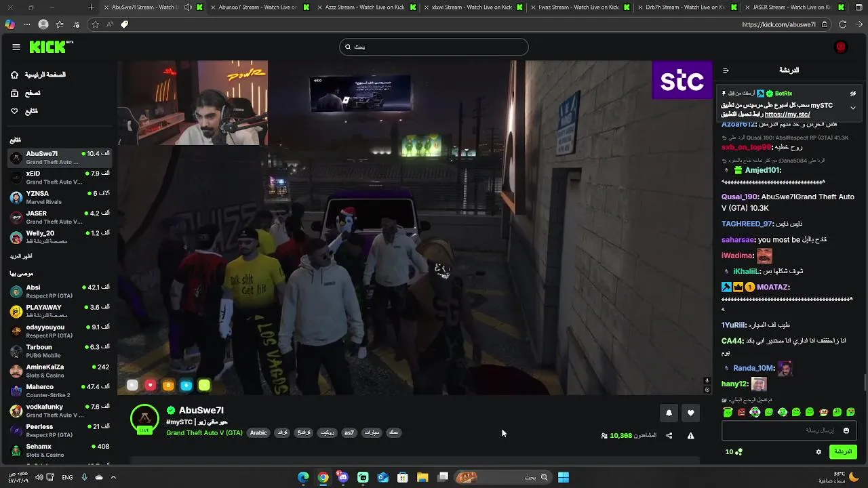The image size is (868, 488).
Task: Open the AbuSwe7l live avatar
Action: point(144,420)
